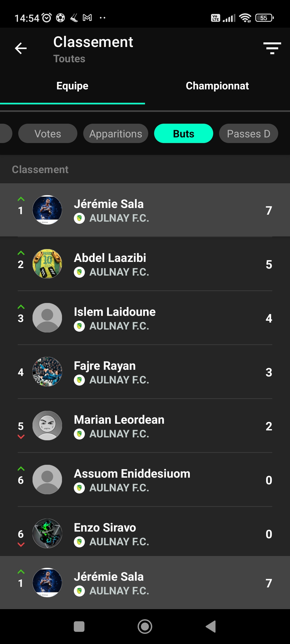This screenshot has width=290, height=644.
Task: Tap the Aulnay F.C. club crest under Abdel Laazibi
Action: [79, 272]
